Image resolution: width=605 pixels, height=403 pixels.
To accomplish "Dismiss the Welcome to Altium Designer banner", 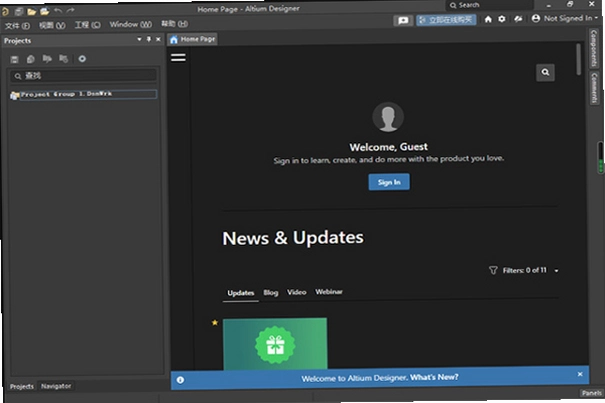I will [580, 374].
